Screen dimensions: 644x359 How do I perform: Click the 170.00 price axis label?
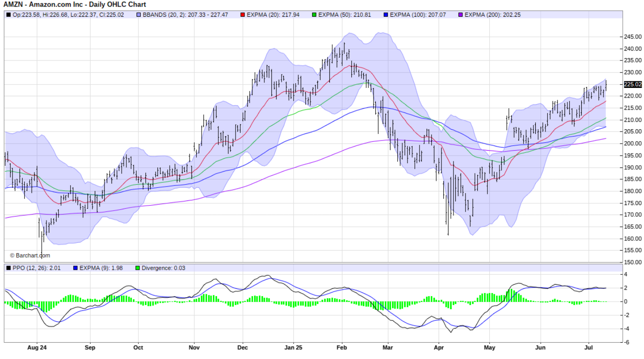tap(633, 215)
